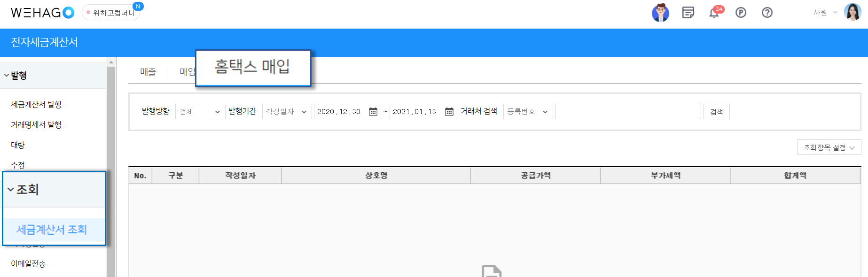Open the 작성일자 period type dropdown

coord(287,112)
